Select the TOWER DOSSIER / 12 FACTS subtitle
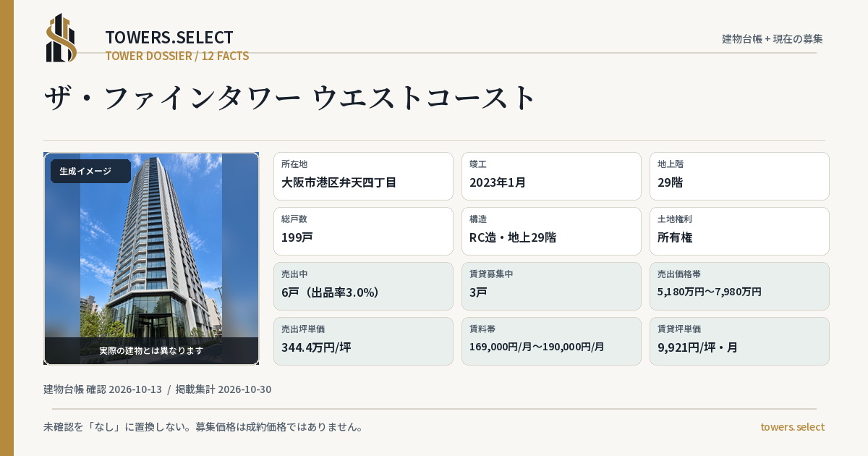Screen dimensions: 868x456 pos(177,56)
